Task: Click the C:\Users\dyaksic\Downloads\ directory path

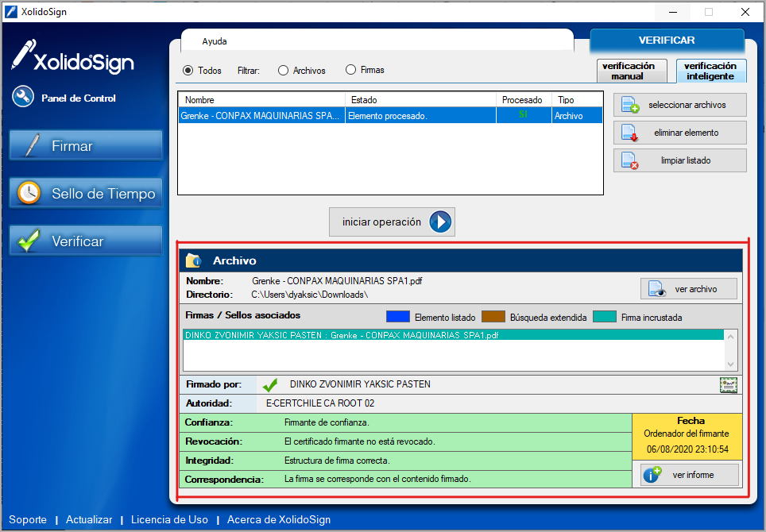Action: (x=310, y=295)
